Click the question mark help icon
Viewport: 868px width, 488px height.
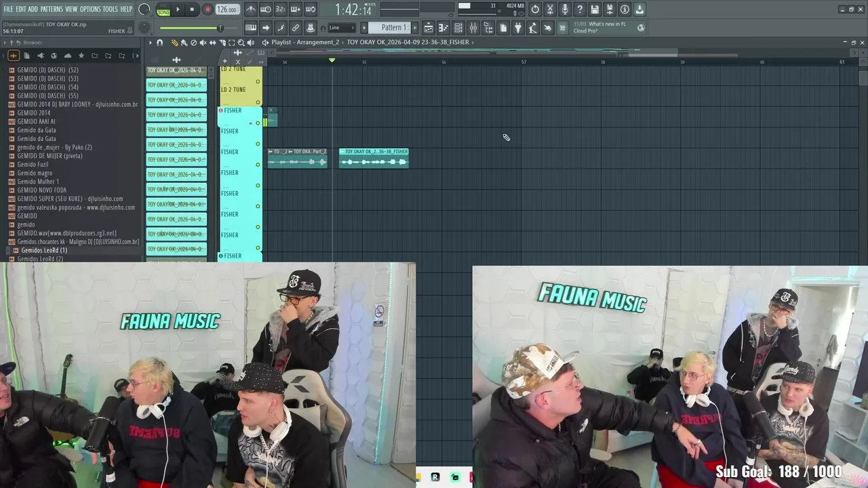click(x=580, y=9)
